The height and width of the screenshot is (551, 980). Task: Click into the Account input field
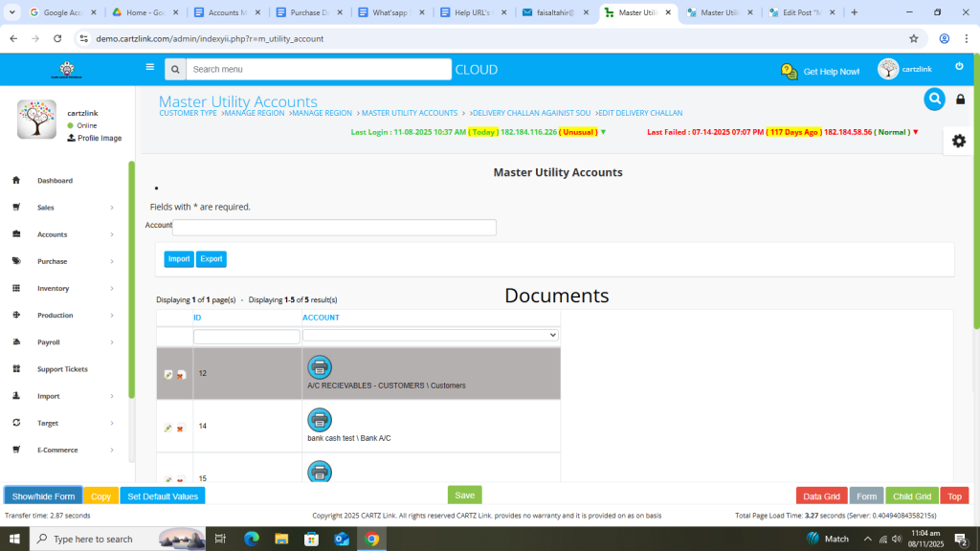pos(334,228)
